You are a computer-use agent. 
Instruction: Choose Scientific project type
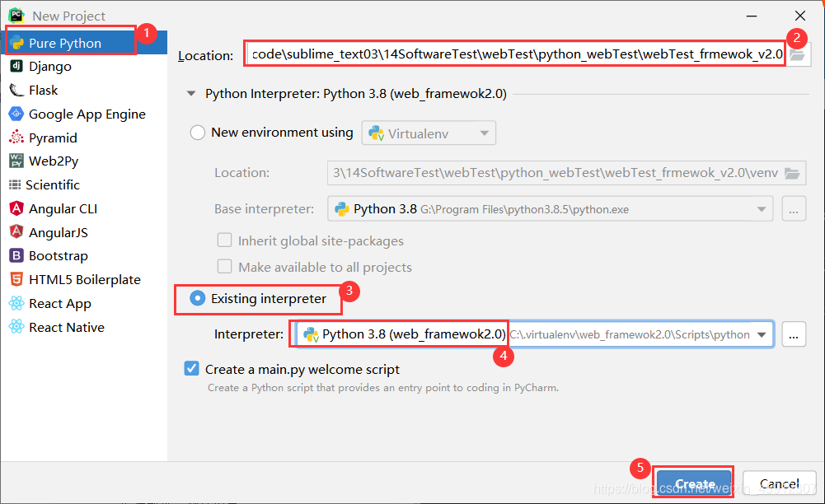pyautogui.click(x=53, y=184)
